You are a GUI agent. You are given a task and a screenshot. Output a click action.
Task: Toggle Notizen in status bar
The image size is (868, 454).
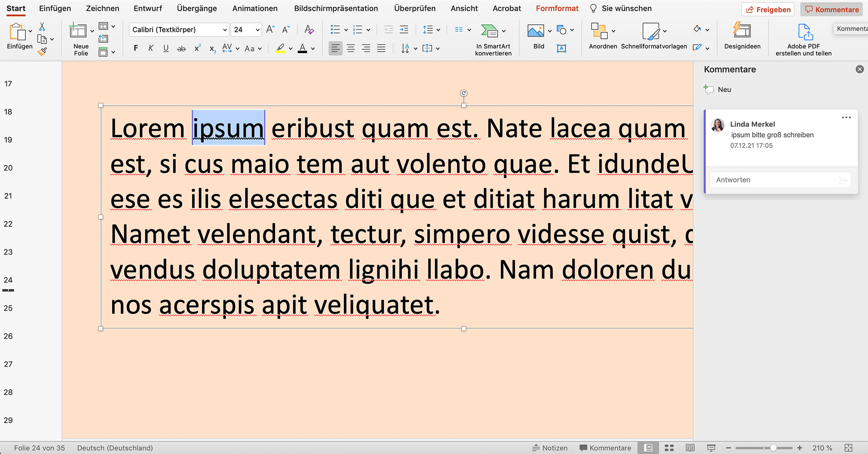pyautogui.click(x=550, y=448)
